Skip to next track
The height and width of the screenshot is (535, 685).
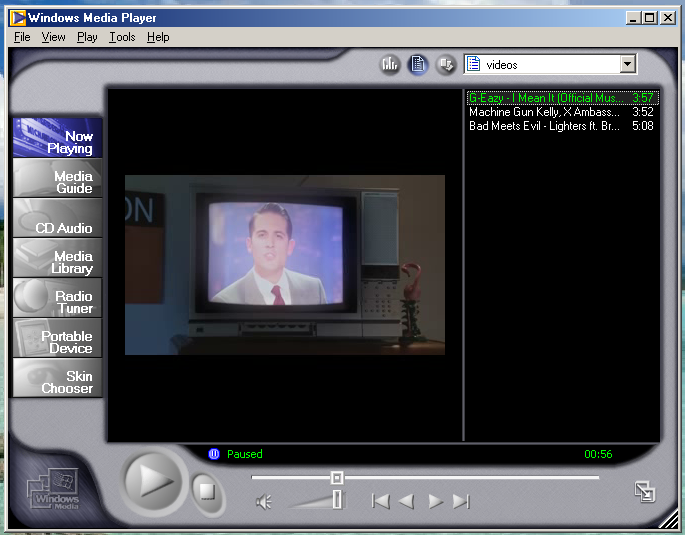coord(461,501)
